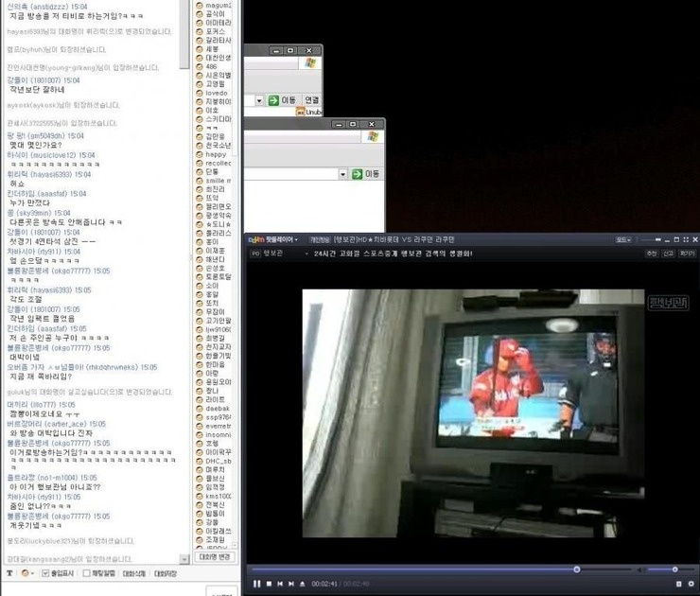Click the 연결 button in upper browser window
Viewport: 700px width, 596px height.
point(311,100)
